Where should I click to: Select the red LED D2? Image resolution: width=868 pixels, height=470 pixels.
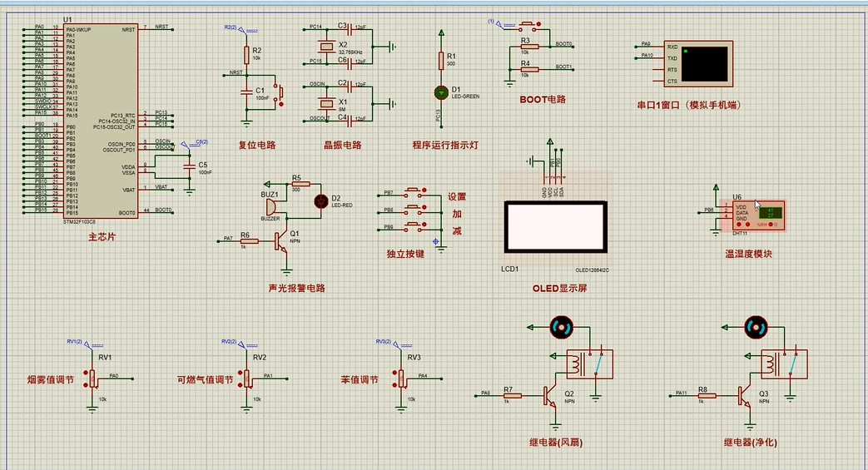click(321, 201)
